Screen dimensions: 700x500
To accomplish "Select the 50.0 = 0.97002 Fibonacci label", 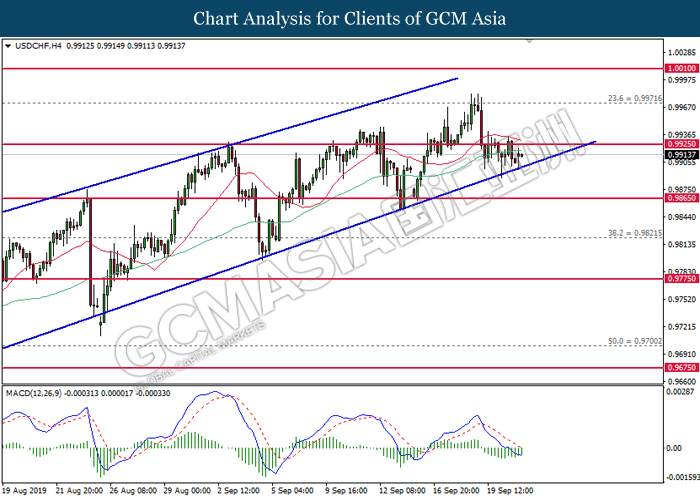I will point(635,341).
